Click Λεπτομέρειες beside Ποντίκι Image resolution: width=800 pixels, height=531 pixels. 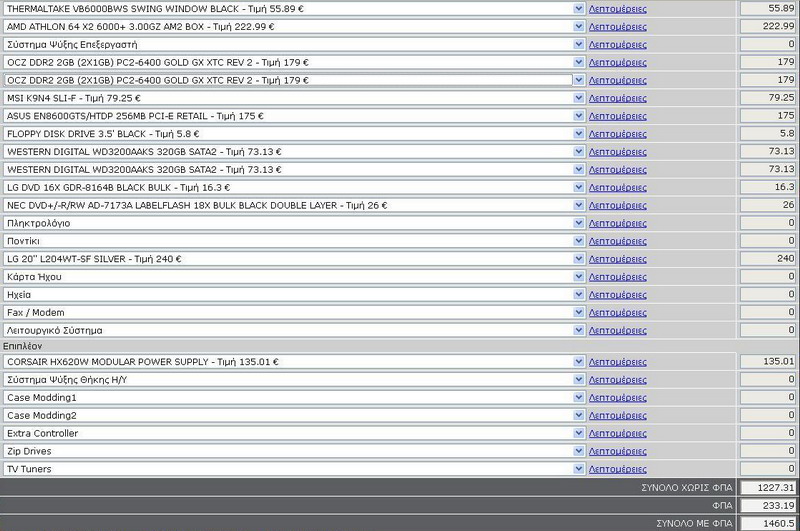point(617,241)
